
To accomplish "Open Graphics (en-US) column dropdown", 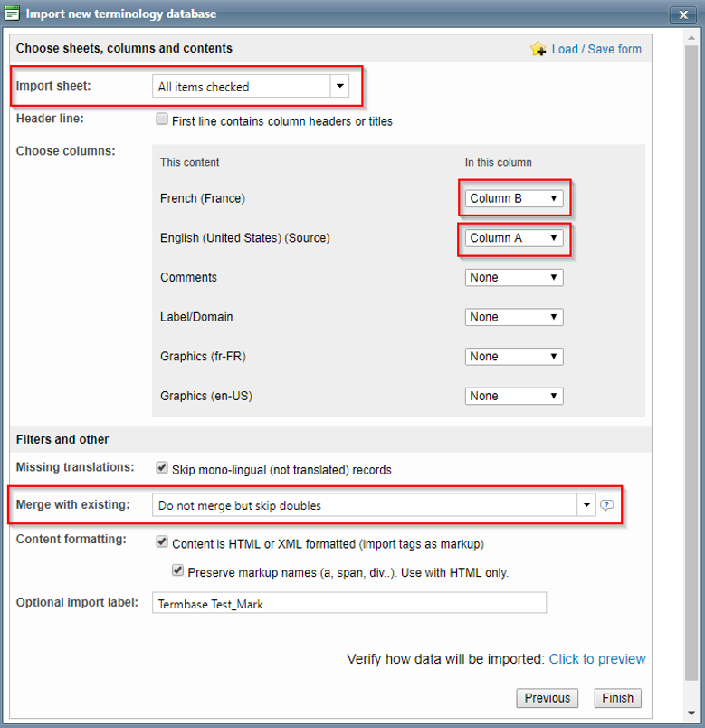I will click(513, 396).
